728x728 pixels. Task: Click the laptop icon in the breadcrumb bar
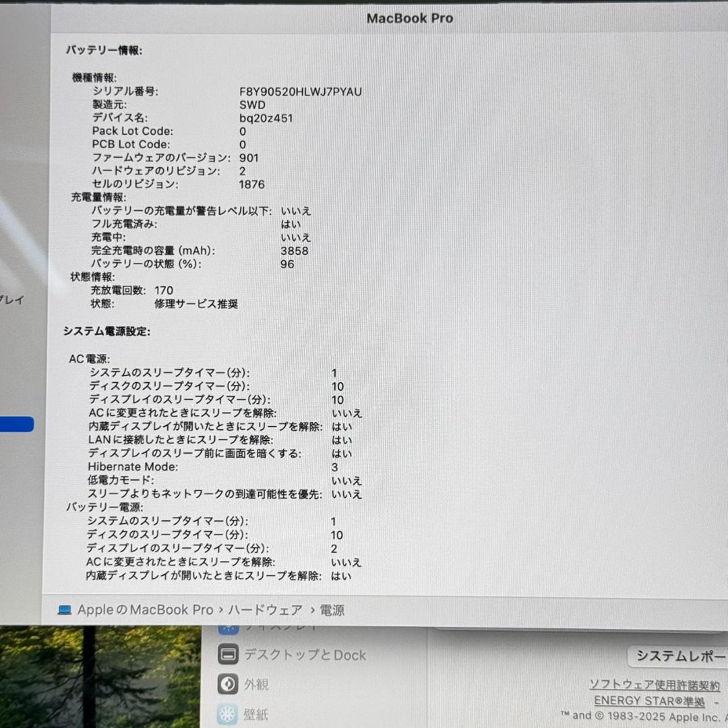65,609
